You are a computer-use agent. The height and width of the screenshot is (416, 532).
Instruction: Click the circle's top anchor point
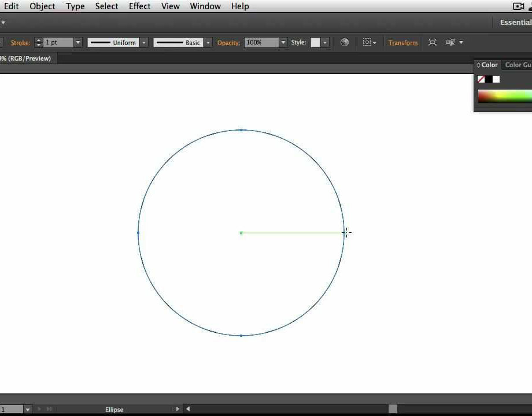pos(241,130)
